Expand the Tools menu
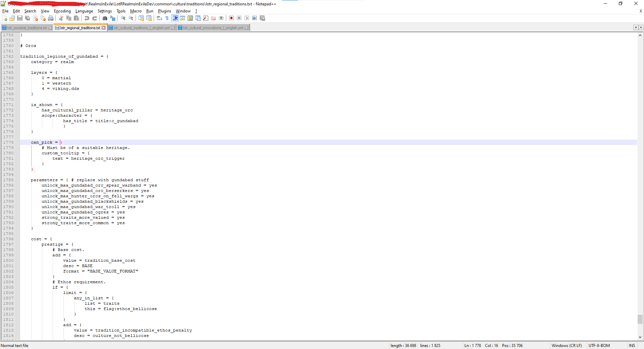Image resolution: width=644 pixels, height=349 pixels. 121,11
